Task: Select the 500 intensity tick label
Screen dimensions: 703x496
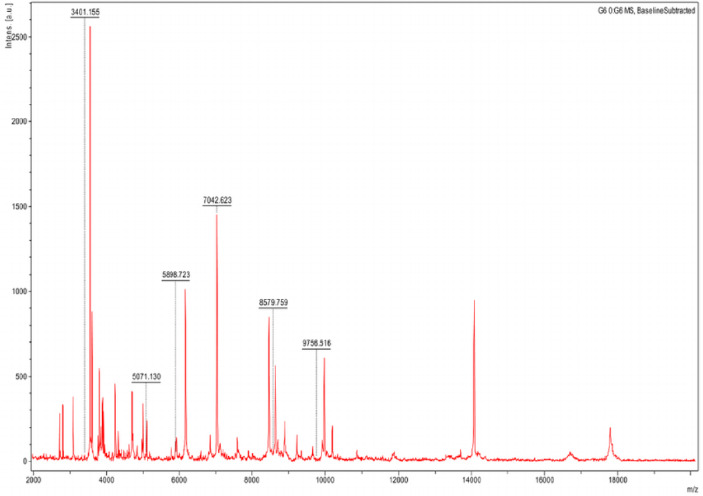Action: coord(21,377)
